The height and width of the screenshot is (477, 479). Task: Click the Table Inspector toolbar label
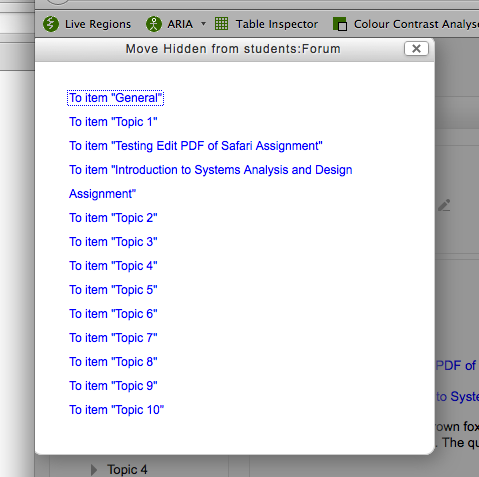pyautogui.click(x=277, y=24)
